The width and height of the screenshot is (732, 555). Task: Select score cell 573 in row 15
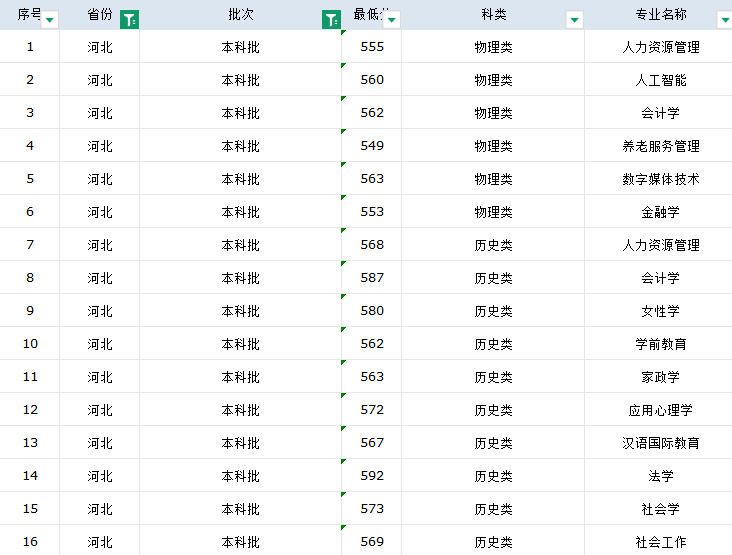pyautogui.click(x=372, y=509)
